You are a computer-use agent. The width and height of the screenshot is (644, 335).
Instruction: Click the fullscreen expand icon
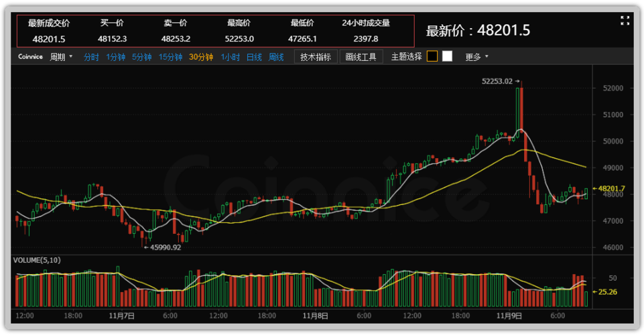pos(625,21)
